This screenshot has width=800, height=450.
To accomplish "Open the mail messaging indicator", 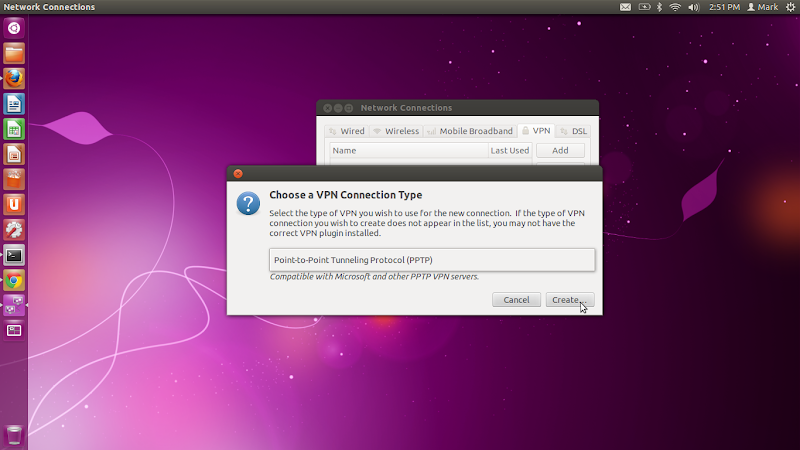I will coord(626,7).
